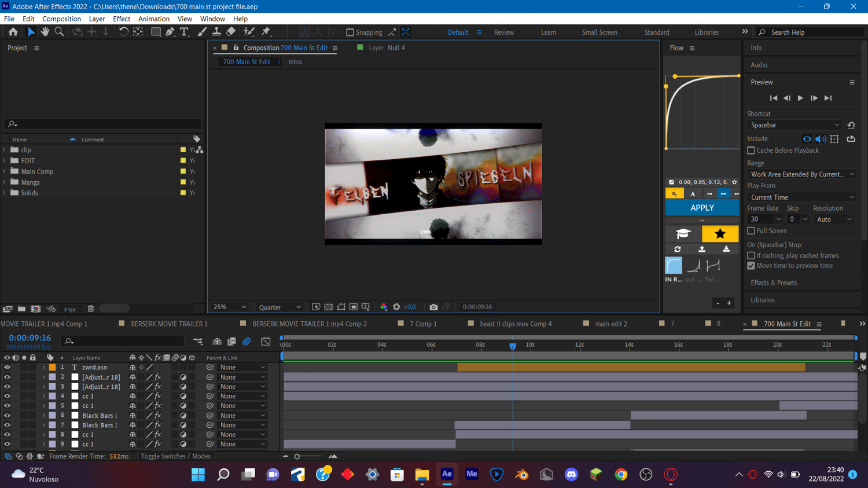
Task: Open the Play From Current Time dropdown
Action: pyautogui.click(x=801, y=197)
